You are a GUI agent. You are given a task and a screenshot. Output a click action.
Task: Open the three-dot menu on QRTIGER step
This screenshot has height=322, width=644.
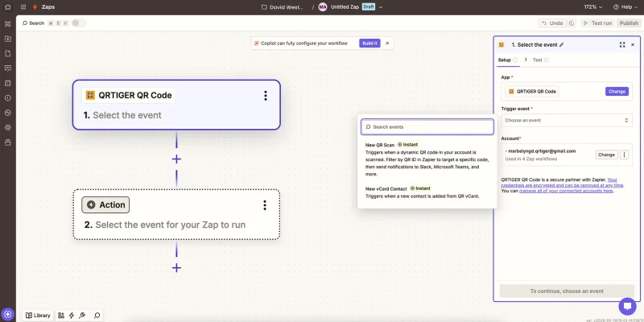click(266, 96)
